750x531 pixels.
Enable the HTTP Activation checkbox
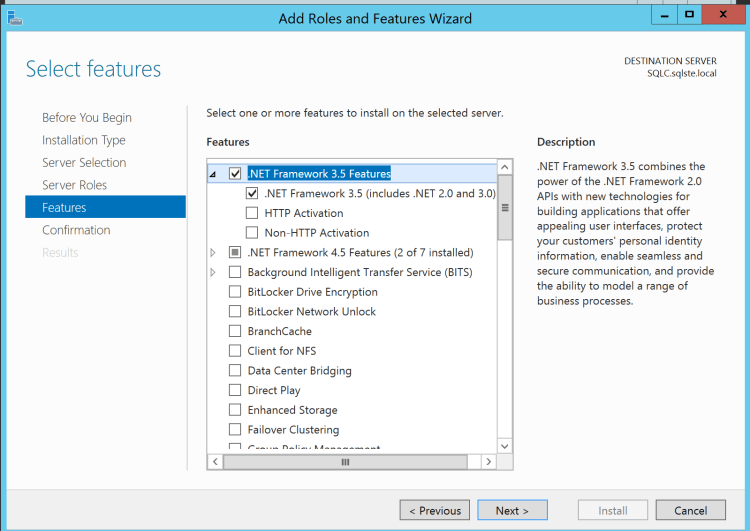[252, 213]
